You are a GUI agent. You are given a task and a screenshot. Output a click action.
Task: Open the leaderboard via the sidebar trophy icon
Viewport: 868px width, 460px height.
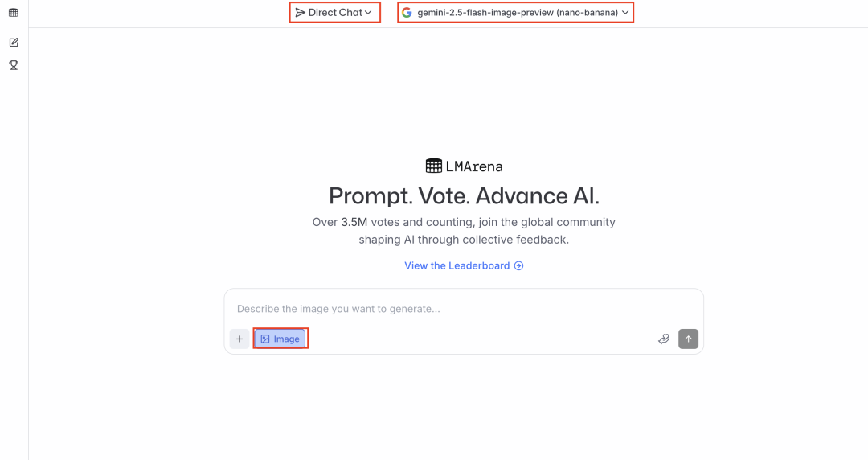14,65
